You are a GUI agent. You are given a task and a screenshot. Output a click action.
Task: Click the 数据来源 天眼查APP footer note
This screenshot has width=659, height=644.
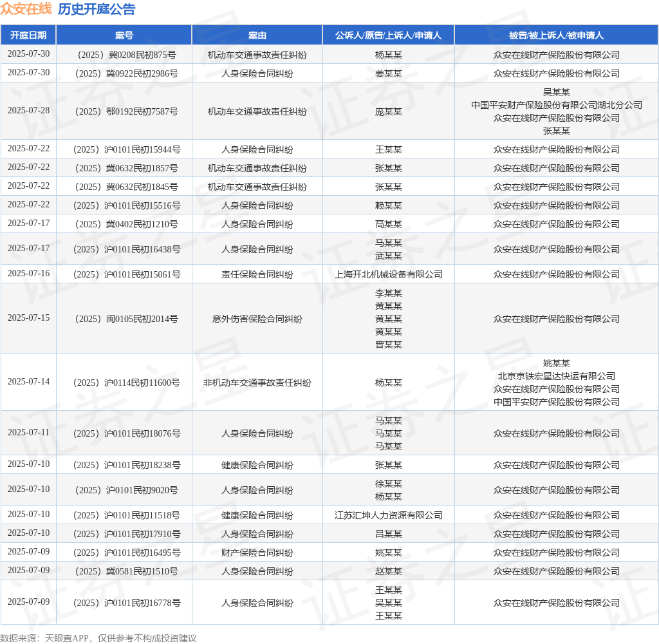click(98, 638)
